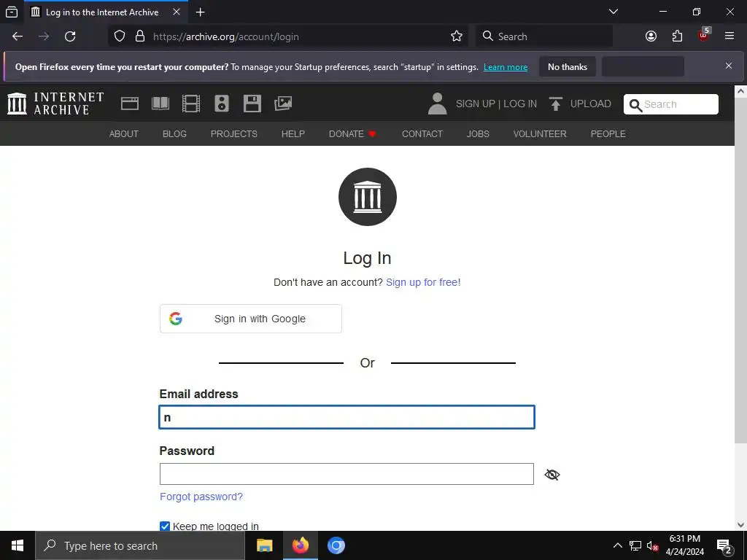The height and width of the screenshot is (560, 747).
Task: Click Firefox icon in taskbar
Action: click(x=300, y=545)
